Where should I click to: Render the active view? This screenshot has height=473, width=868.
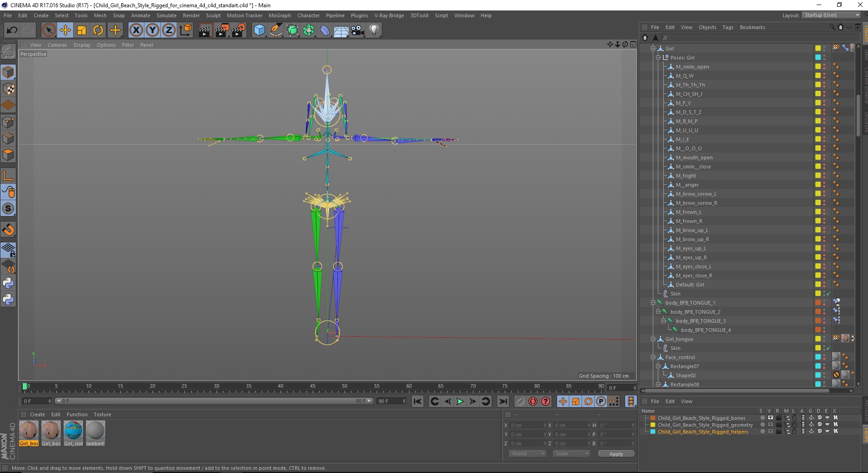(x=205, y=30)
